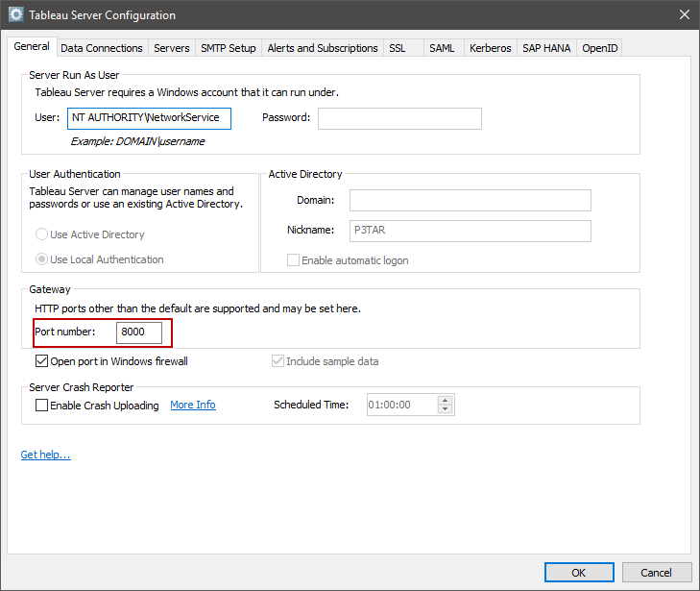
Task: Click the Run As User field
Action: [x=149, y=118]
